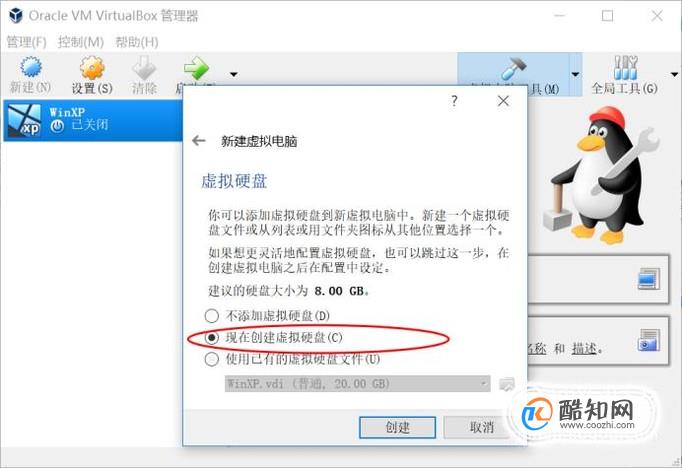The width and height of the screenshot is (682, 468).
Task: Select the Machine Tools hammer icon
Action: point(513,68)
